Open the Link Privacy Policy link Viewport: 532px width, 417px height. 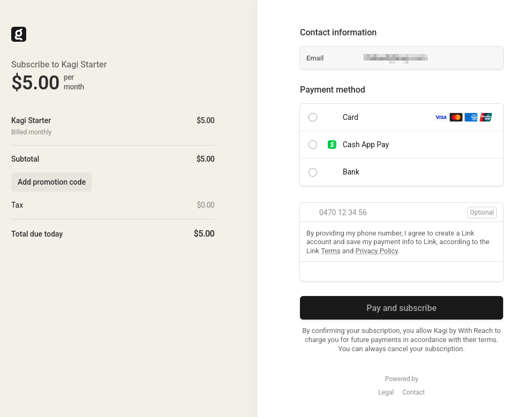click(x=376, y=251)
